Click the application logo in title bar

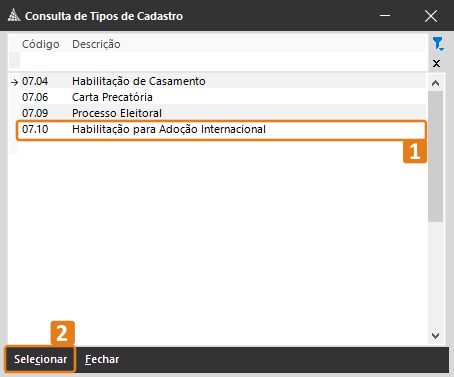[x=14, y=16]
